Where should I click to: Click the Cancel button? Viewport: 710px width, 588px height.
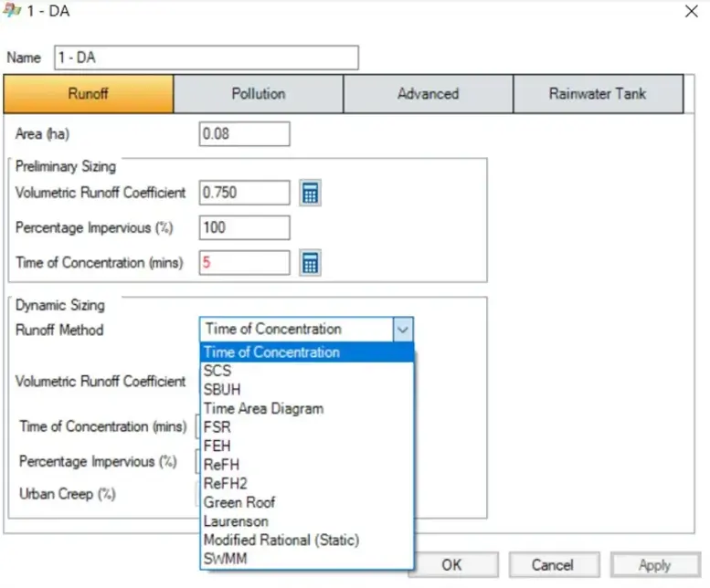pos(555,565)
